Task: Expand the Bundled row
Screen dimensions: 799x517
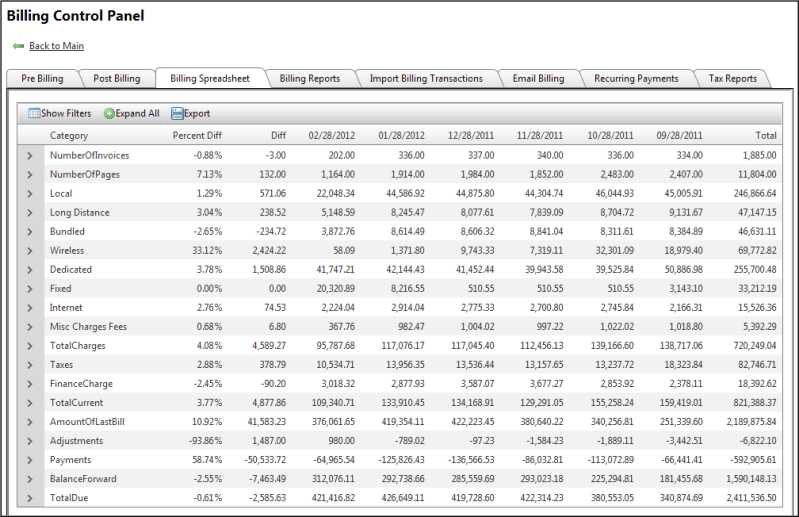Action: click(30, 232)
